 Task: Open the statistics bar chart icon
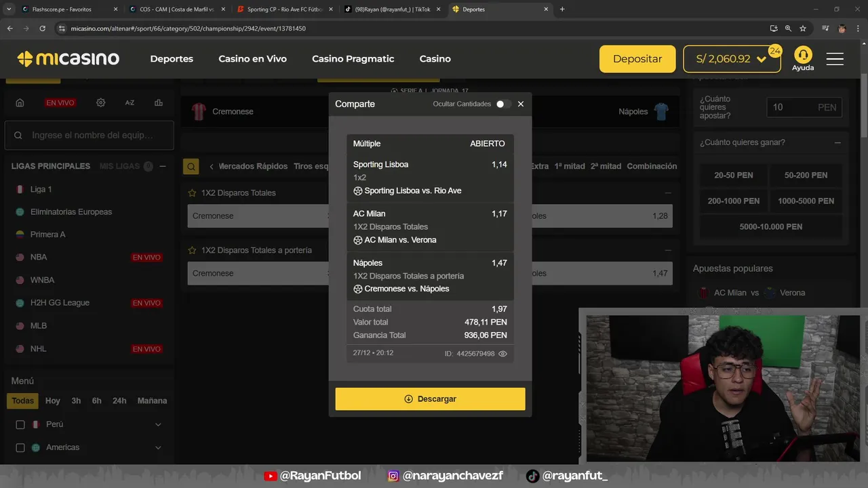pyautogui.click(x=159, y=102)
